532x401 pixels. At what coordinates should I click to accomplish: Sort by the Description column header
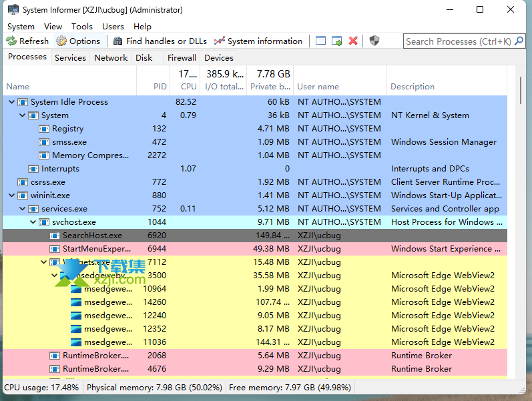click(447, 81)
